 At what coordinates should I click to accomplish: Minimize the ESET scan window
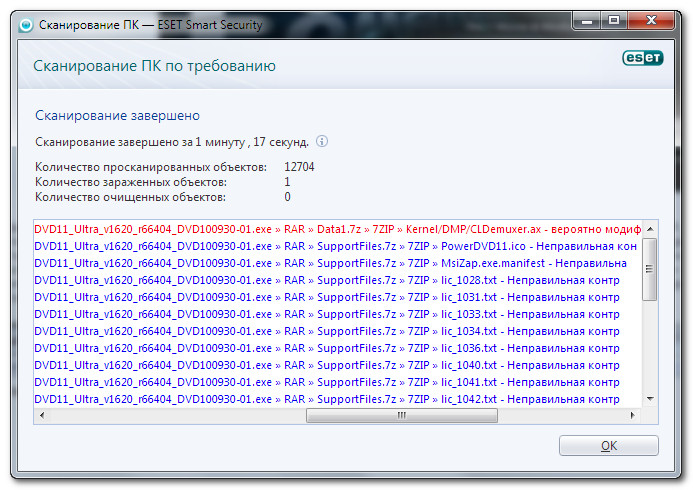(586, 21)
